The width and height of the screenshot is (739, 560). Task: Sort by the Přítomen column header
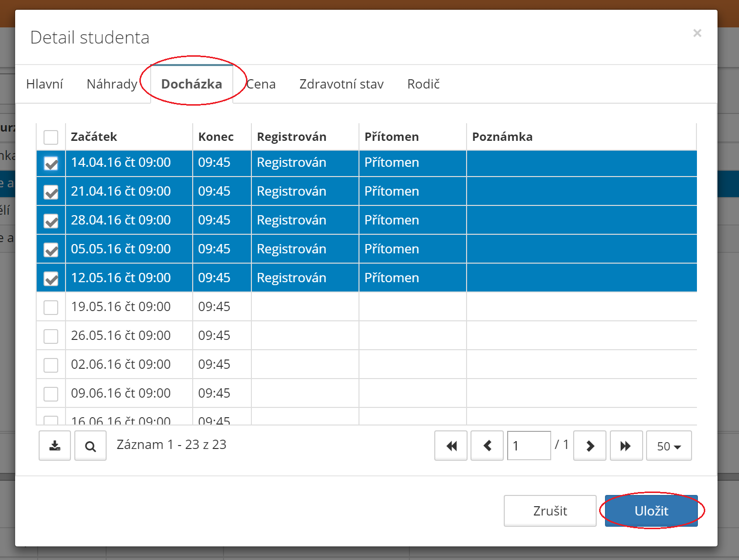[x=413, y=137]
